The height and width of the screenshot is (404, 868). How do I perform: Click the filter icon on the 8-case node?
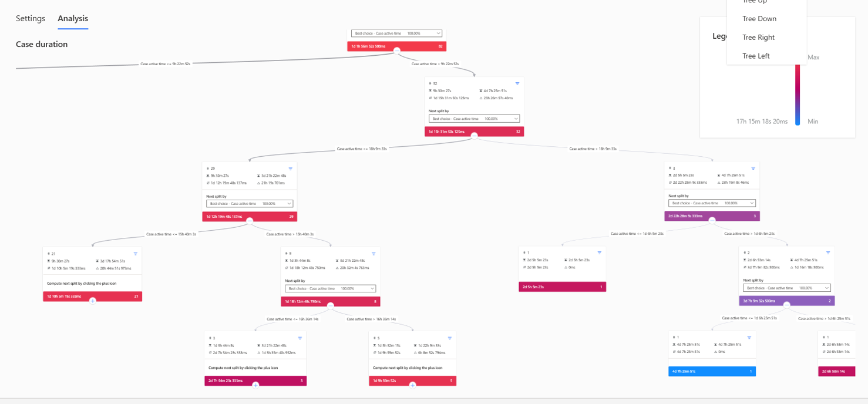point(374,254)
